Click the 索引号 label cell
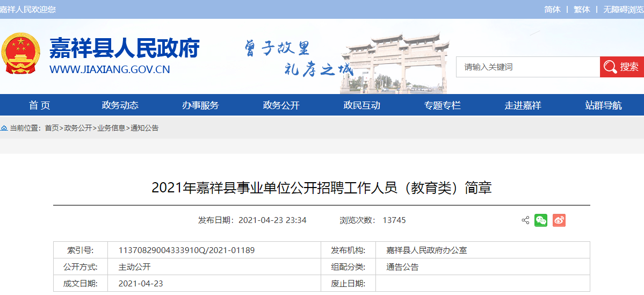The width and height of the screenshot is (644, 295). [81, 250]
